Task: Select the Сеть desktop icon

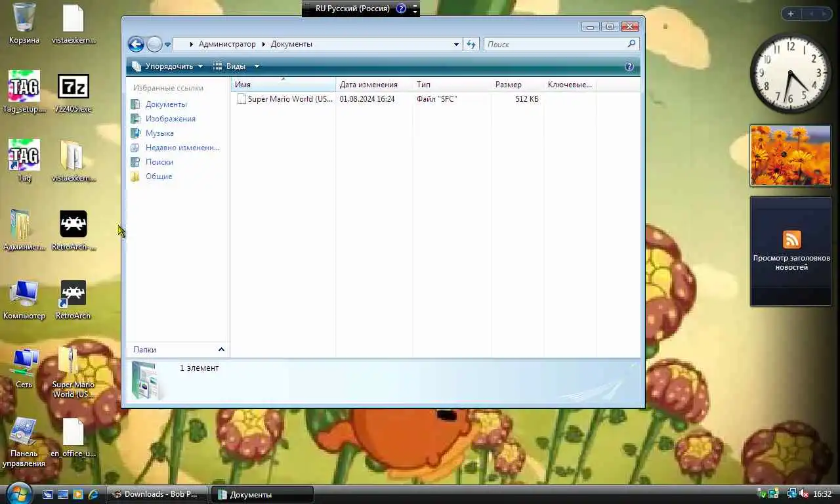Action: pos(24,368)
